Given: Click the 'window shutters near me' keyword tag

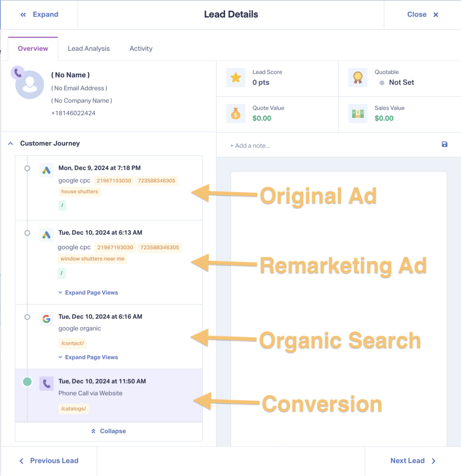Looking at the screenshot, I should tap(93, 259).
